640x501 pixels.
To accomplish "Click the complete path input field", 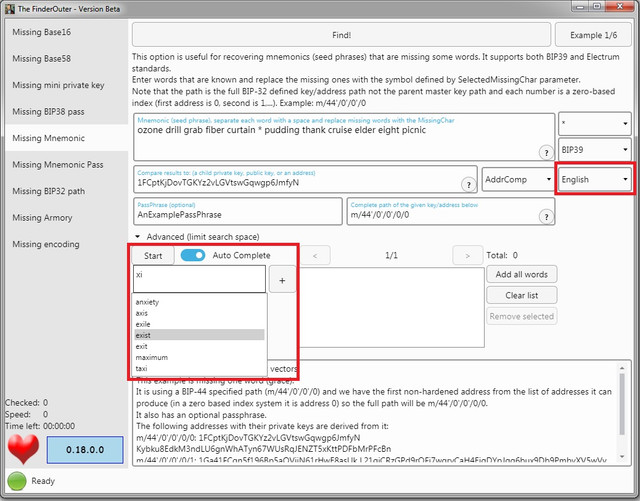I will click(451, 212).
